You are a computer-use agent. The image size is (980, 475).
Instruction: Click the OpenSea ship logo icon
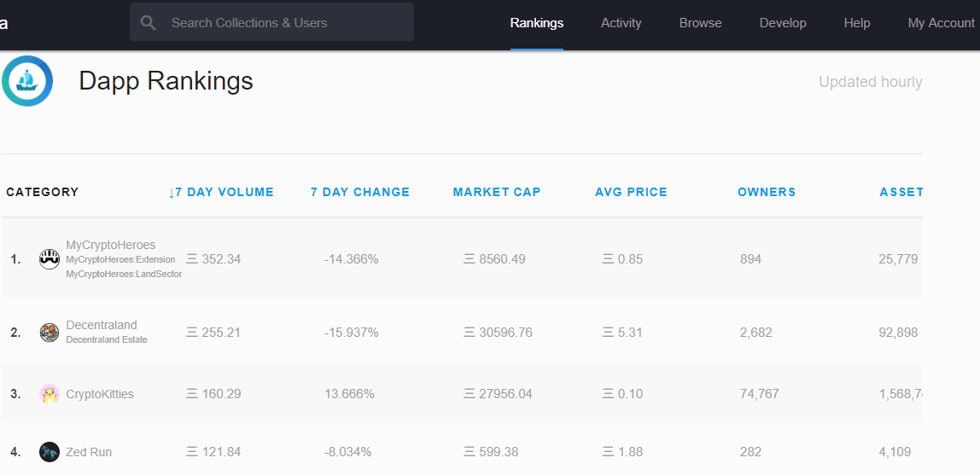tap(26, 81)
